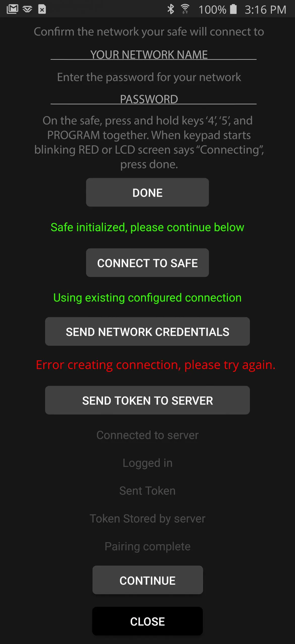Image resolution: width=295 pixels, height=644 pixels.
Task: Tap the 100% battery percentage text
Action: [212, 10]
